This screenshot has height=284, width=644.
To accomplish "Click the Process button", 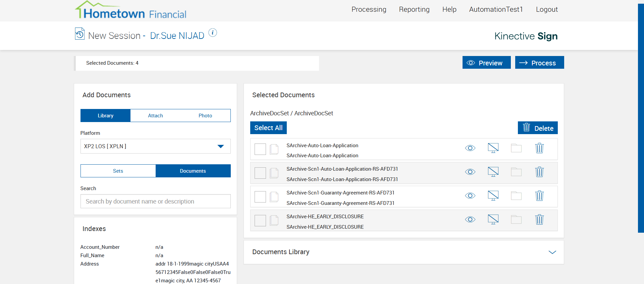I will (540, 63).
